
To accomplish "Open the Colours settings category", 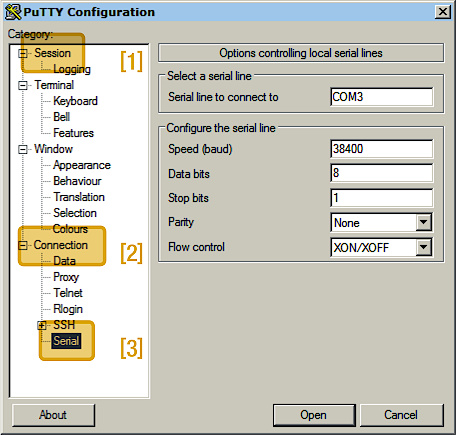I will coord(70,229).
